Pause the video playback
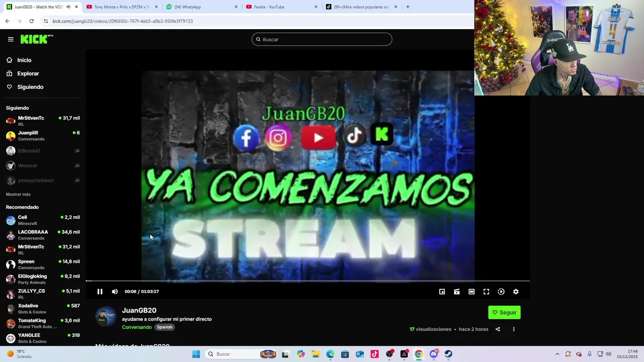This screenshot has height=362, width=644. 100,292
